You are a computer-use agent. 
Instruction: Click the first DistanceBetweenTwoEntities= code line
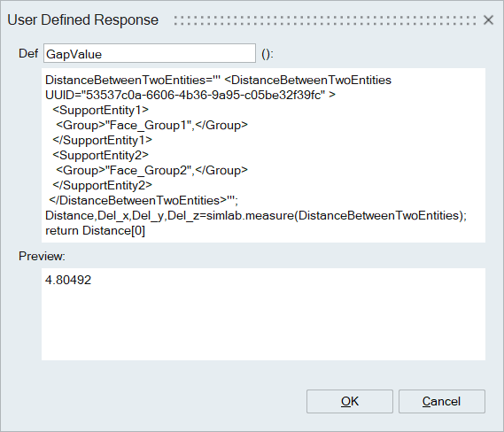(x=218, y=80)
